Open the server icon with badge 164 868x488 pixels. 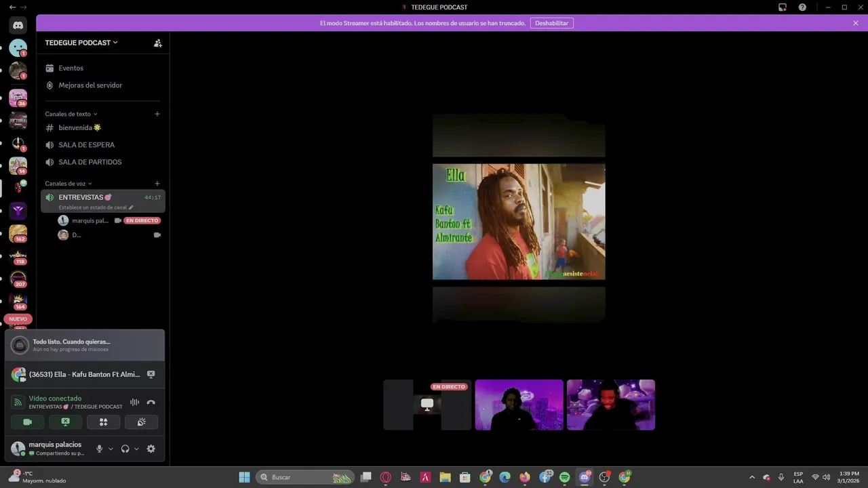pyautogui.click(x=18, y=302)
